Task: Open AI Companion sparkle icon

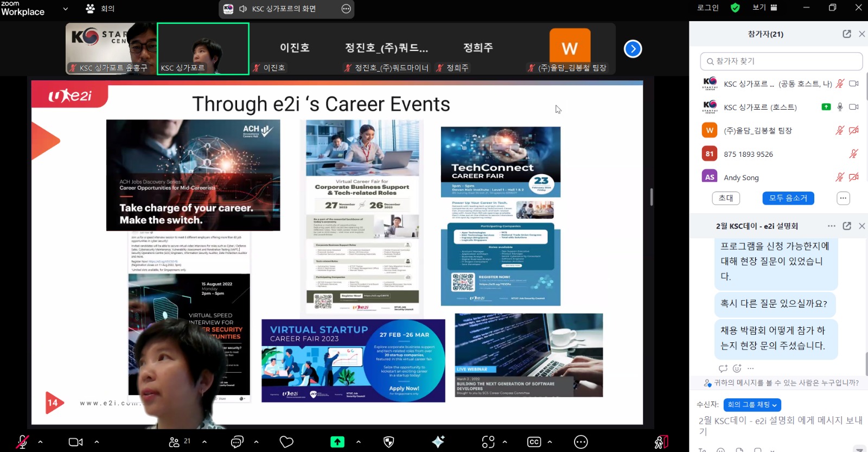Action: pyautogui.click(x=438, y=442)
